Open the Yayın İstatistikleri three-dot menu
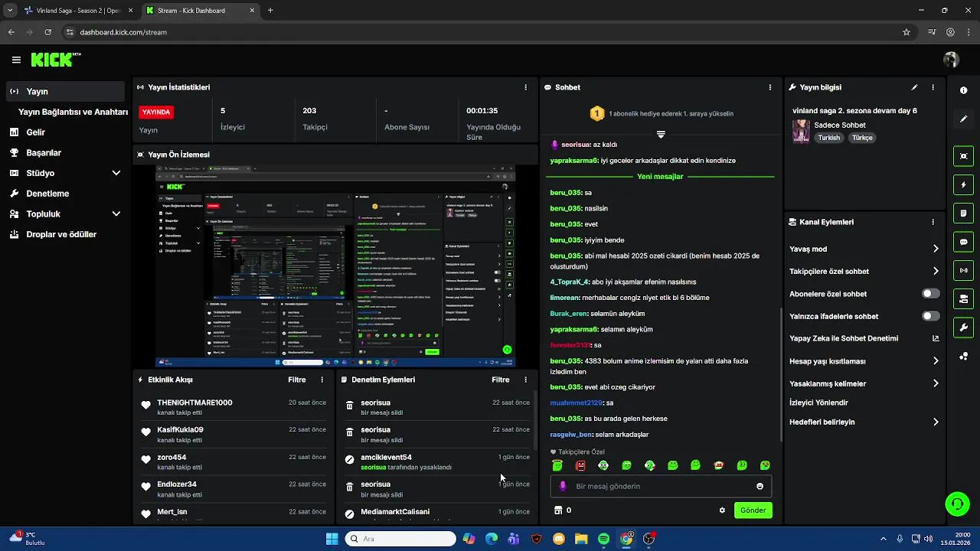The width and height of the screenshot is (980, 551). [525, 87]
